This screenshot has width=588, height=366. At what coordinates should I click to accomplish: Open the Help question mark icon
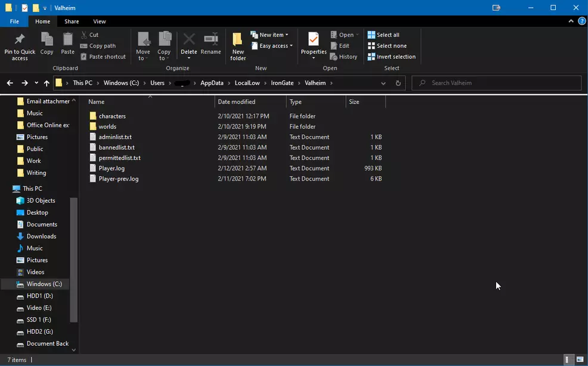click(581, 21)
